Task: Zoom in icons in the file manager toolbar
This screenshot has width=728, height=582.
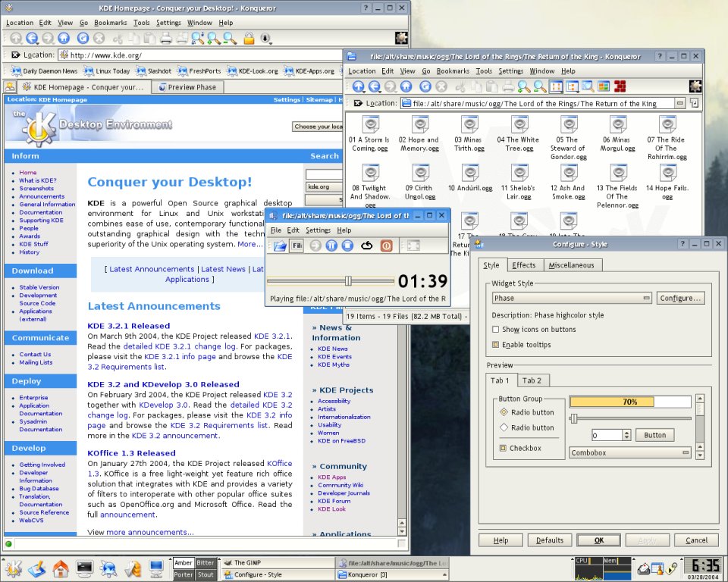Action: [524, 86]
